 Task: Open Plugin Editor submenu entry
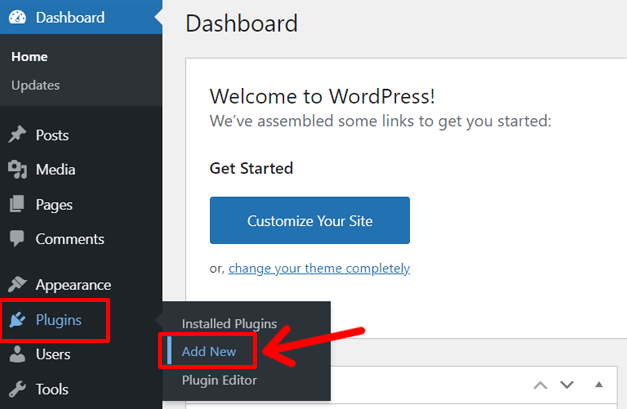pos(219,380)
